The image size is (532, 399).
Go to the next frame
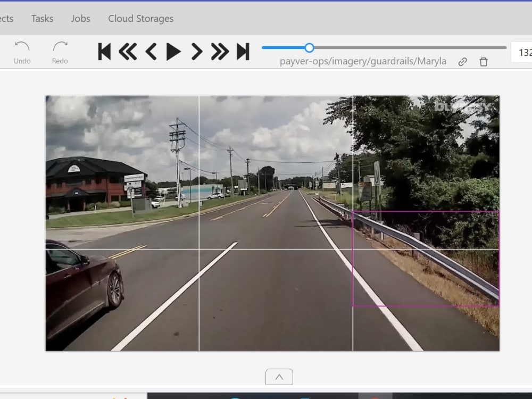197,52
